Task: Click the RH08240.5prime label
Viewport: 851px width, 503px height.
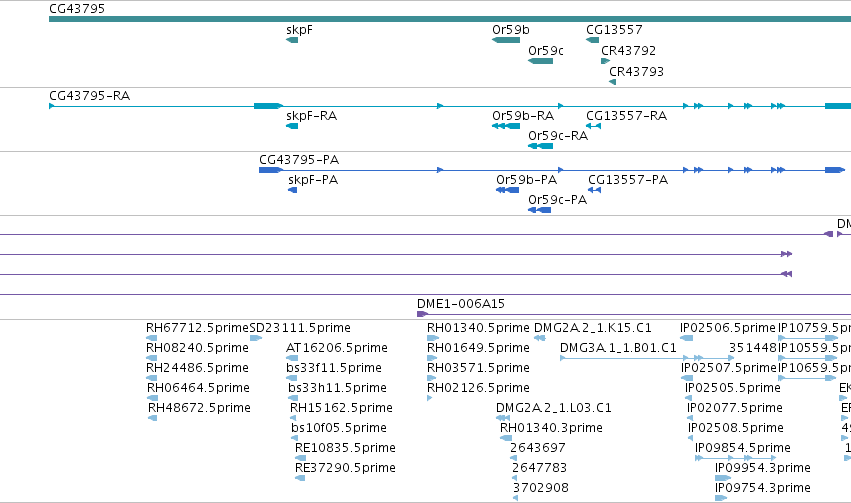Action: tap(198, 348)
